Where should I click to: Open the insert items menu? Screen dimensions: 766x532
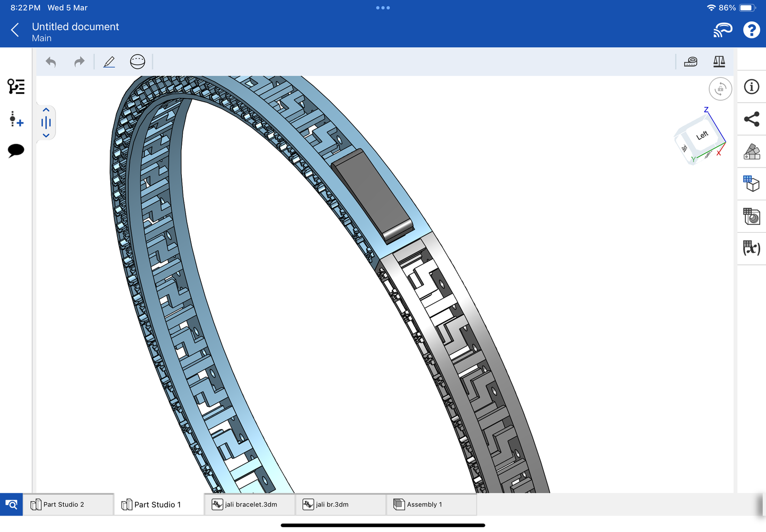16,119
